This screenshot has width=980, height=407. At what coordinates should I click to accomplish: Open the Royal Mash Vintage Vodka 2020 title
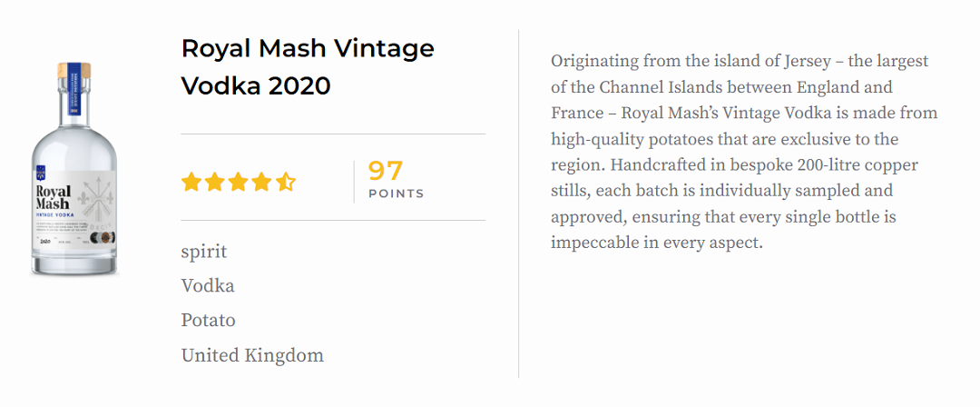308,67
